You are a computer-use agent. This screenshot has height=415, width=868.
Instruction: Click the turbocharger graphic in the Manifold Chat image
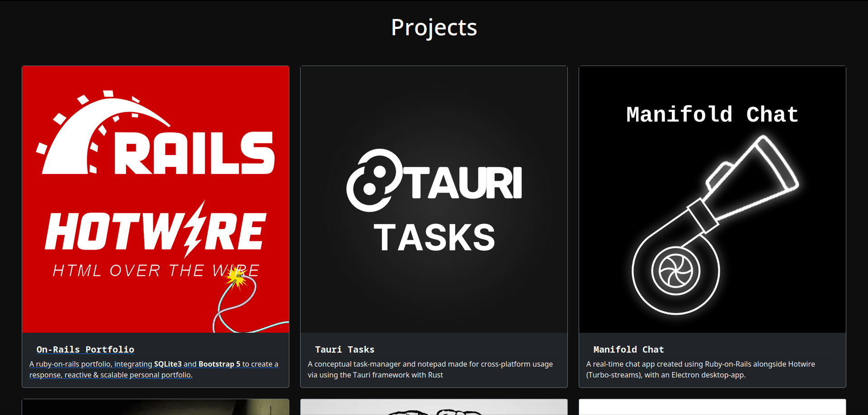tap(715, 225)
